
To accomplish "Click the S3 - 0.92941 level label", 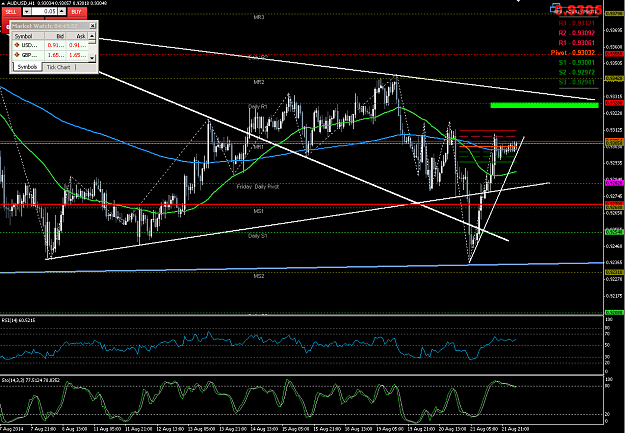I will click(x=577, y=82).
